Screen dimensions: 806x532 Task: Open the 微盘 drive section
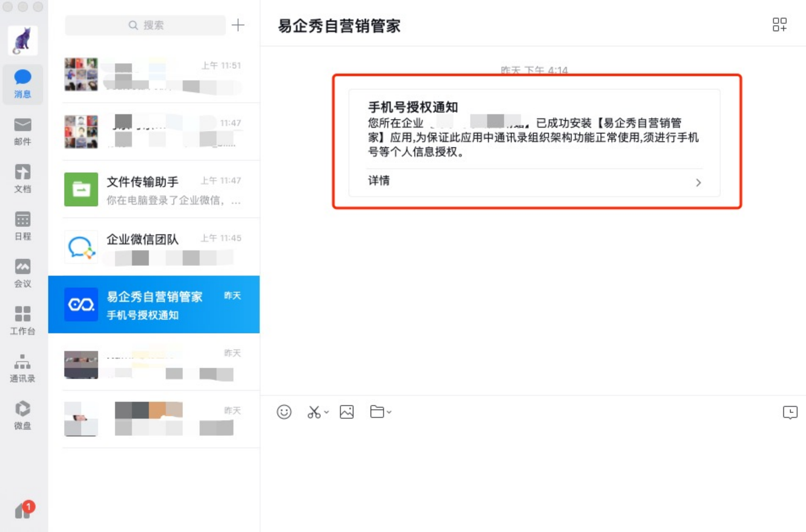point(23,415)
